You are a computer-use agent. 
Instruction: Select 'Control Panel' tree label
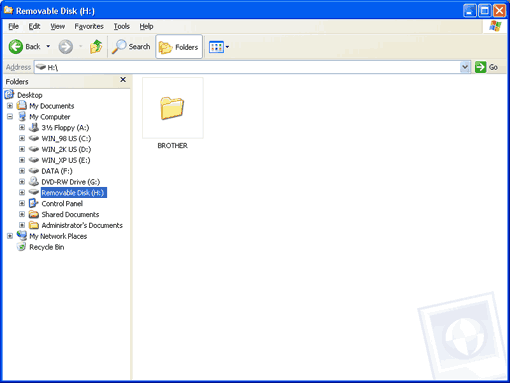click(62, 204)
